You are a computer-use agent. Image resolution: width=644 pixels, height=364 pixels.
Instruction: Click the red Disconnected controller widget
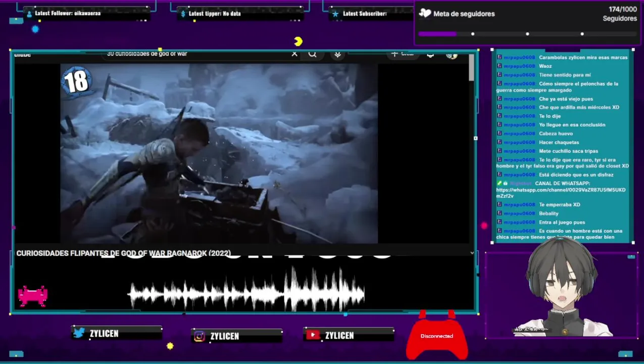pyautogui.click(x=437, y=335)
